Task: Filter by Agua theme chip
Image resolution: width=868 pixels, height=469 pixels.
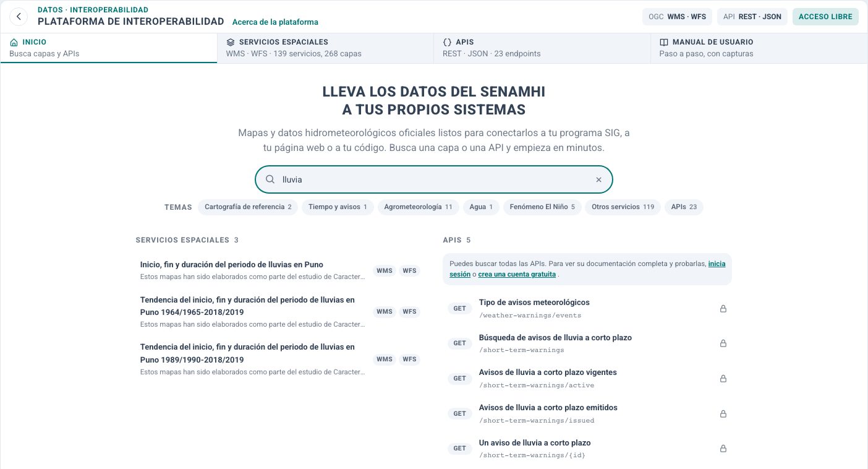Action: 481,207
